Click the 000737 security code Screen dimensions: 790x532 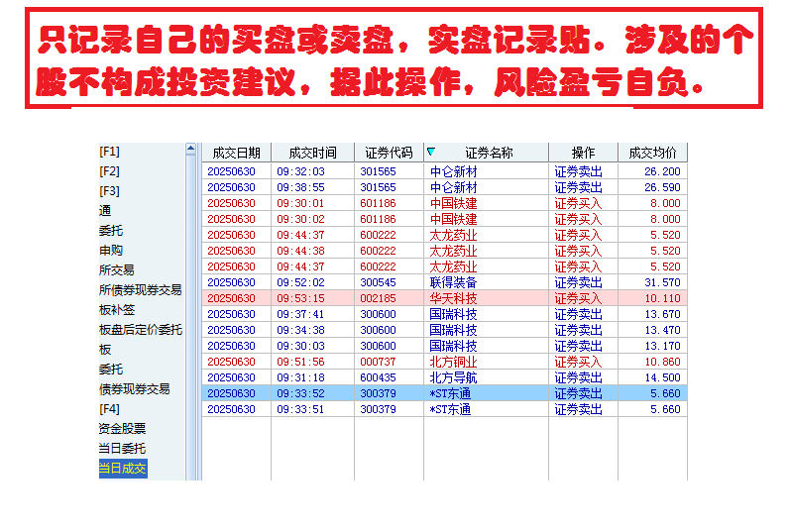coord(378,362)
